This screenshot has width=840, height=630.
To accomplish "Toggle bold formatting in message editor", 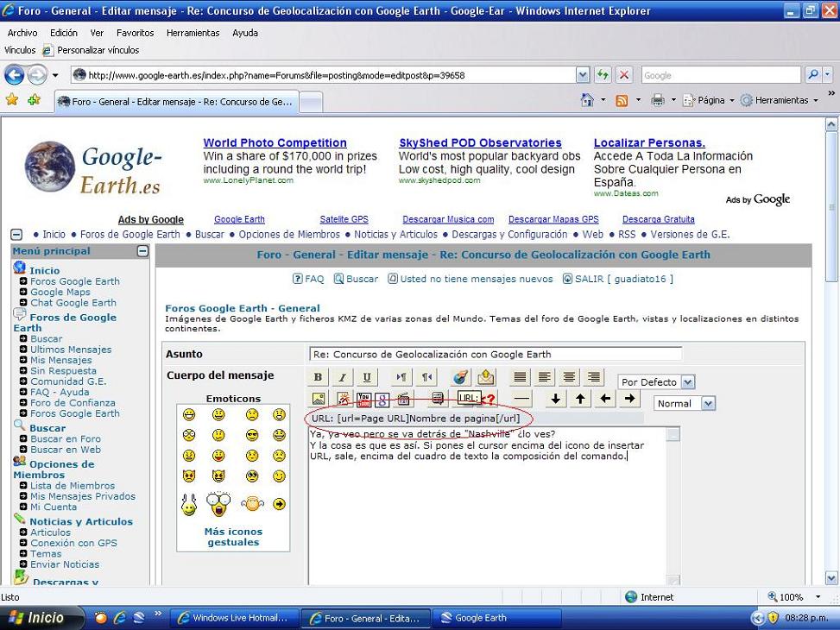I will [x=318, y=377].
